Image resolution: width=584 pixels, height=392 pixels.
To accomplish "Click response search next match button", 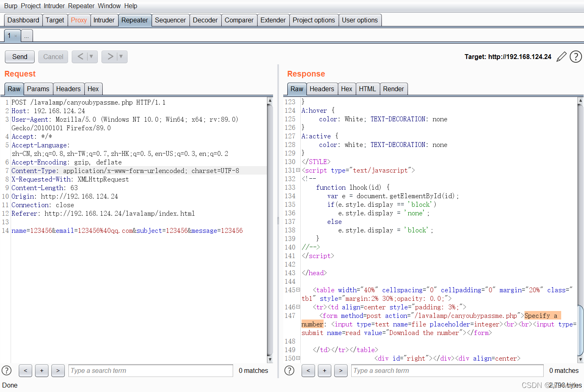I will [x=341, y=370].
